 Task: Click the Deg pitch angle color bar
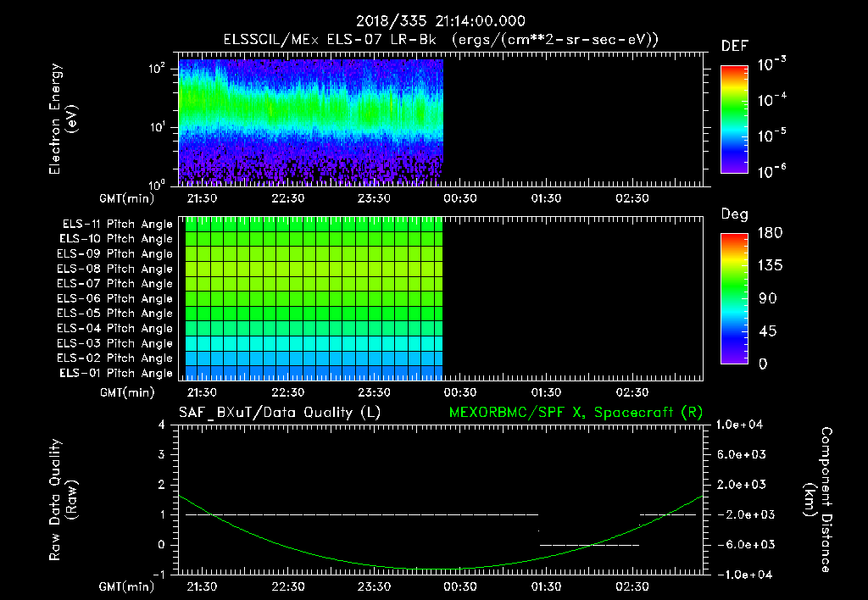pos(733,298)
